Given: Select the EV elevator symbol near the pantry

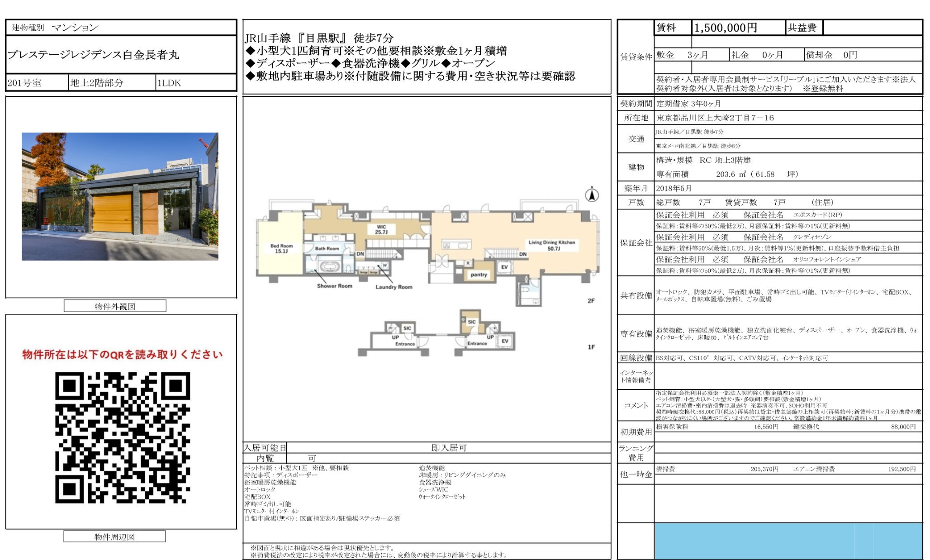Looking at the screenshot, I should click(503, 268).
